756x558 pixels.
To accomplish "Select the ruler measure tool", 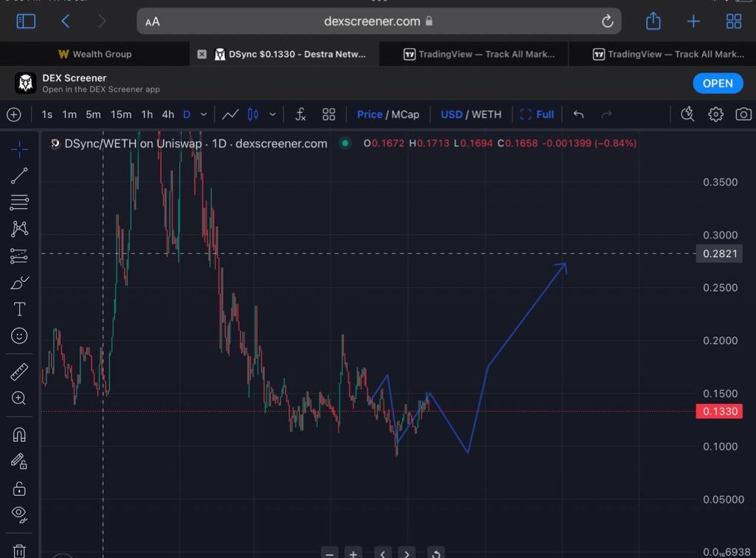I will click(x=19, y=372).
